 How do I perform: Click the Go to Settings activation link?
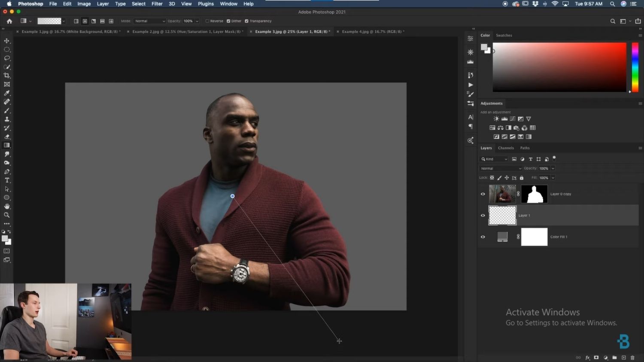561,322
